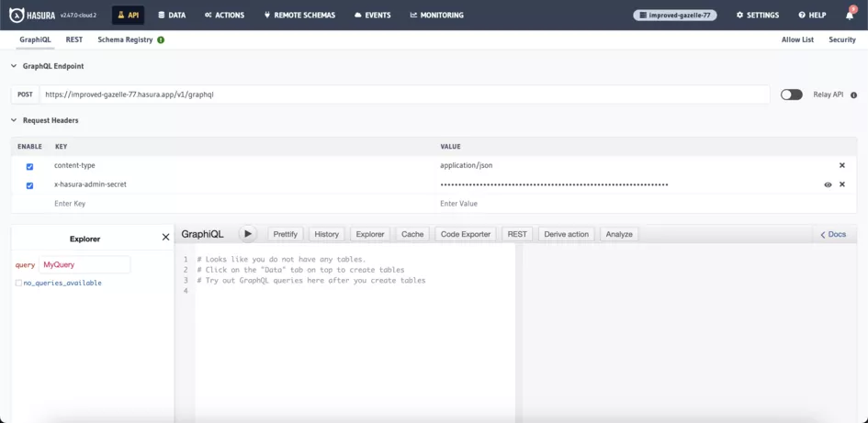Uncheck the content-type header checkbox
The width and height of the screenshot is (868, 423).
(x=30, y=166)
